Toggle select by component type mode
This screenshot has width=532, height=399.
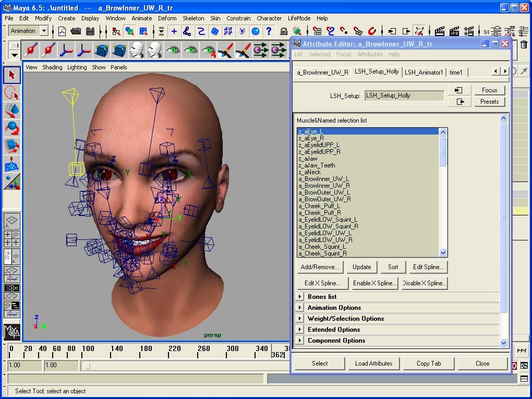point(143,31)
